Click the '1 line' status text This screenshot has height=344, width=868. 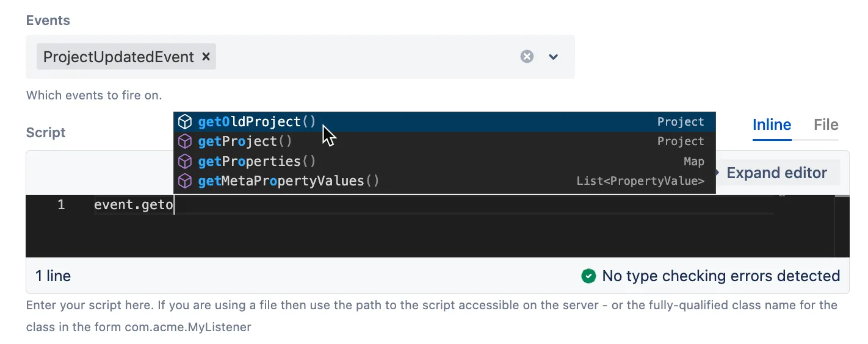(53, 276)
